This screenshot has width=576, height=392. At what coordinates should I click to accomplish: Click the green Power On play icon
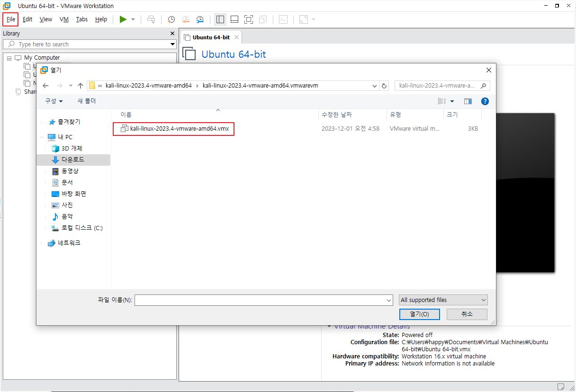coord(123,19)
